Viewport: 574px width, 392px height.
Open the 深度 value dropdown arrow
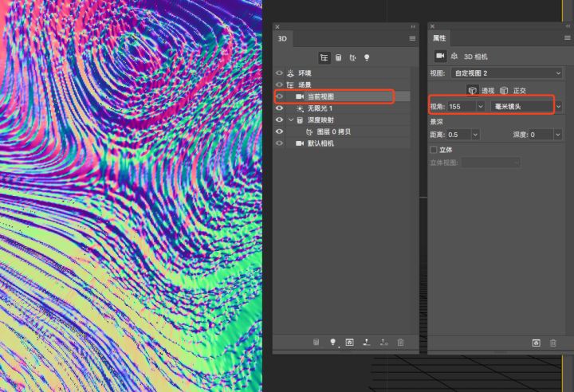(x=558, y=135)
